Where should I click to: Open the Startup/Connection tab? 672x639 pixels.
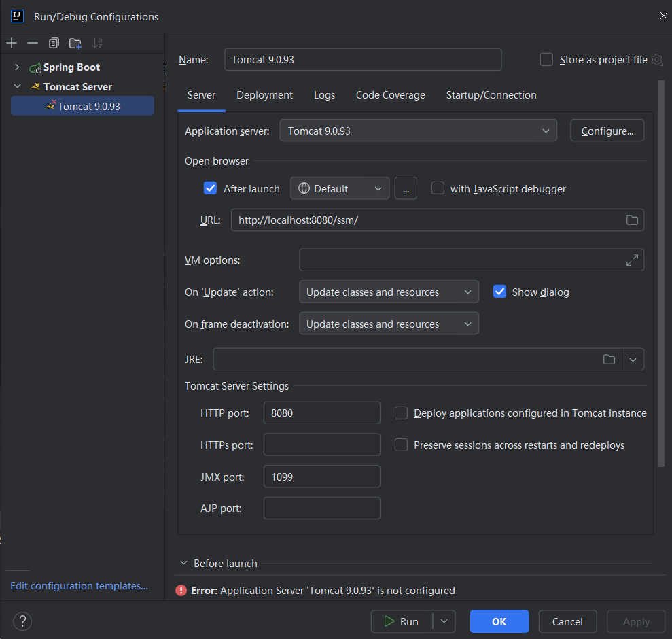click(x=491, y=95)
